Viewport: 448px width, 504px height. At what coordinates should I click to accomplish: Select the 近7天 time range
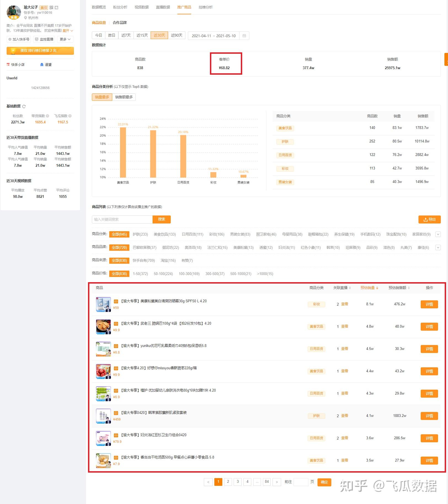pos(126,36)
